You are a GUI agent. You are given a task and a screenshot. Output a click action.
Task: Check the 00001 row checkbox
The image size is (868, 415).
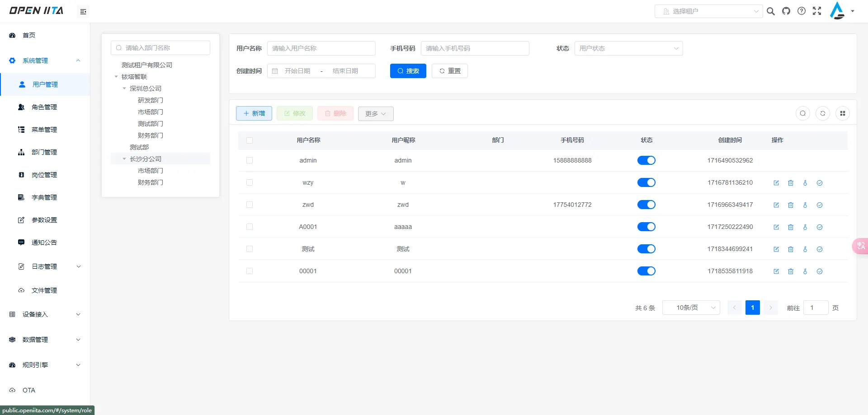point(250,271)
